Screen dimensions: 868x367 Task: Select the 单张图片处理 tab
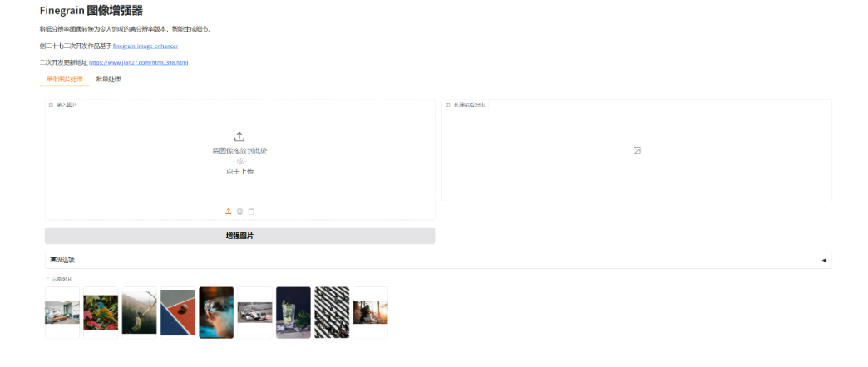tap(64, 79)
